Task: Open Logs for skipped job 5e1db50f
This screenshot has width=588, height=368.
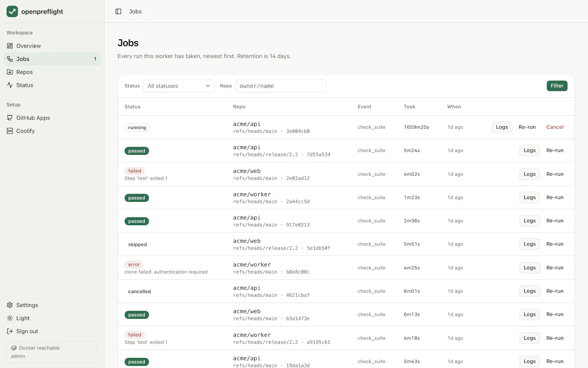Action: coord(530,244)
